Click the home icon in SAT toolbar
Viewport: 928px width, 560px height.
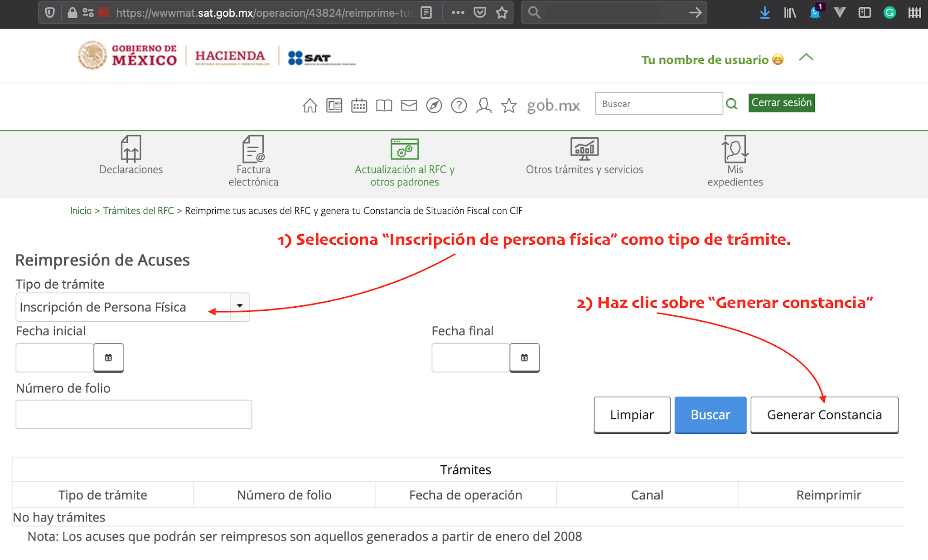pyautogui.click(x=310, y=105)
